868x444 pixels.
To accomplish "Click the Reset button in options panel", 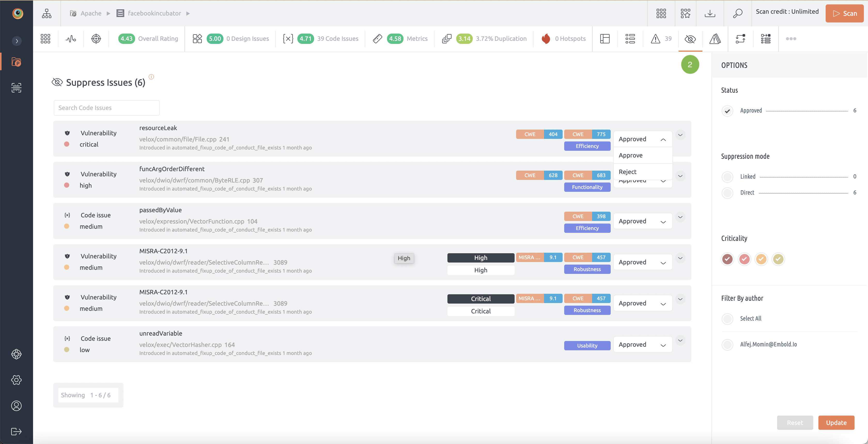I will 795,422.
